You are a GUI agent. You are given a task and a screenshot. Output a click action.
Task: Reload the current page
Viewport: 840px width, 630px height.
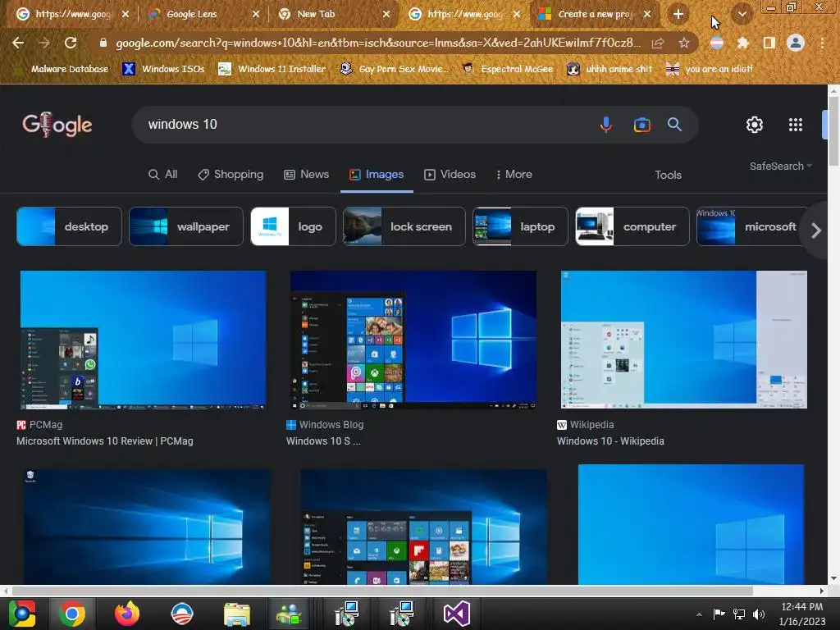pyautogui.click(x=71, y=43)
